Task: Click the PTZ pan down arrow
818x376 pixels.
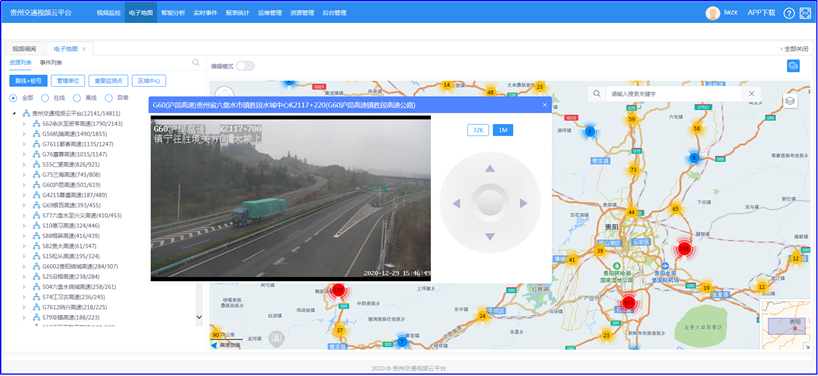Action: click(489, 237)
